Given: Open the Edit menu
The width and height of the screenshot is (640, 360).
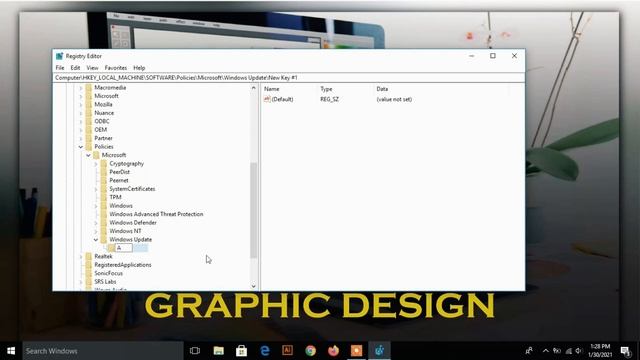Looking at the screenshot, I should click(x=75, y=68).
